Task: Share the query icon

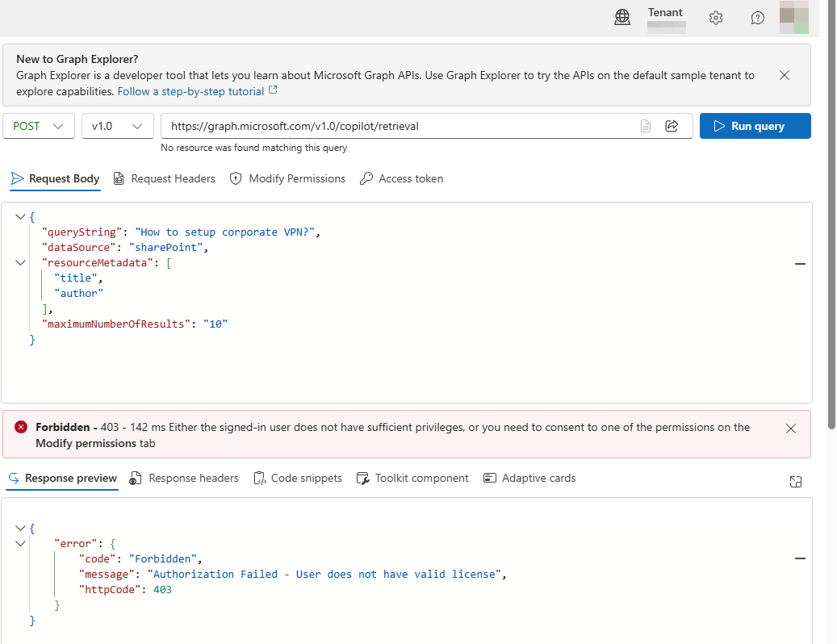Action: [x=672, y=126]
